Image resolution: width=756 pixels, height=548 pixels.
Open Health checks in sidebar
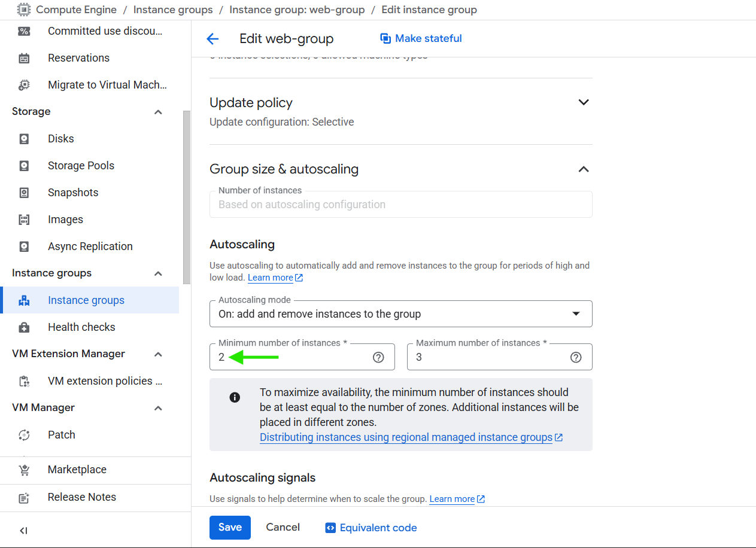[81, 327]
